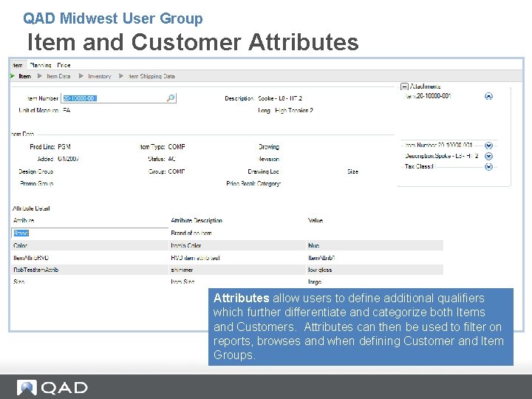Click the Item Type COMP value
Viewport: 532px width, 399px height.
(x=177, y=147)
